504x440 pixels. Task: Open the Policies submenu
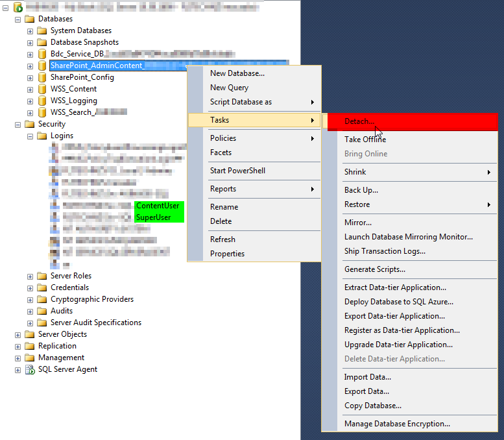pos(254,138)
